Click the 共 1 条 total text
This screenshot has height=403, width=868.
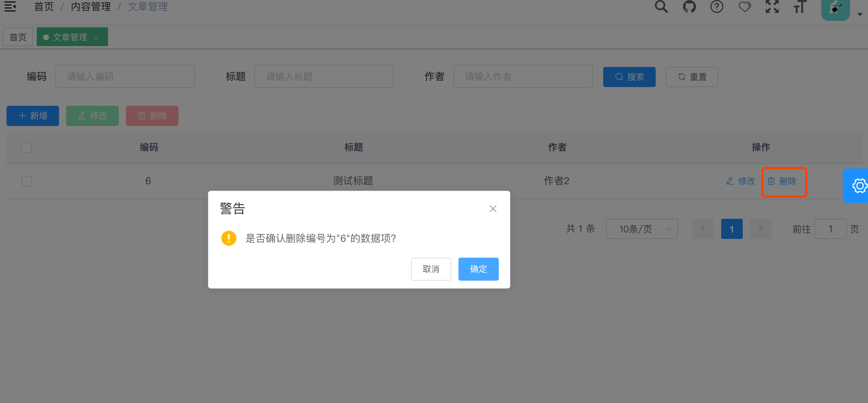click(580, 228)
